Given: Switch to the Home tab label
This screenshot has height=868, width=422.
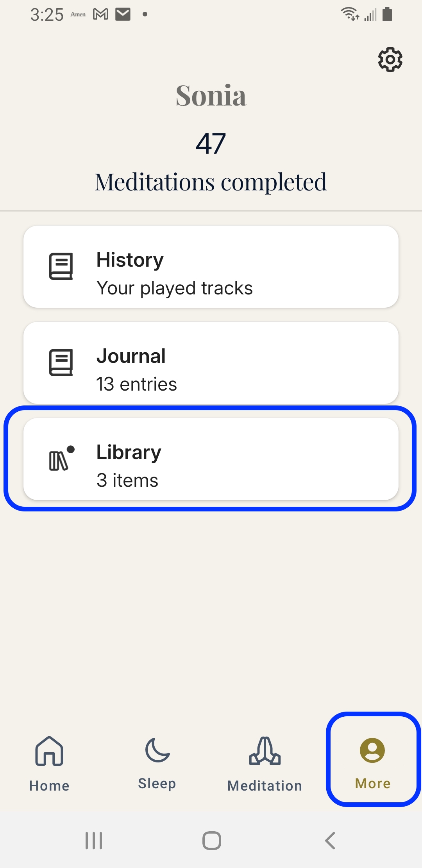Looking at the screenshot, I should tap(49, 786).
